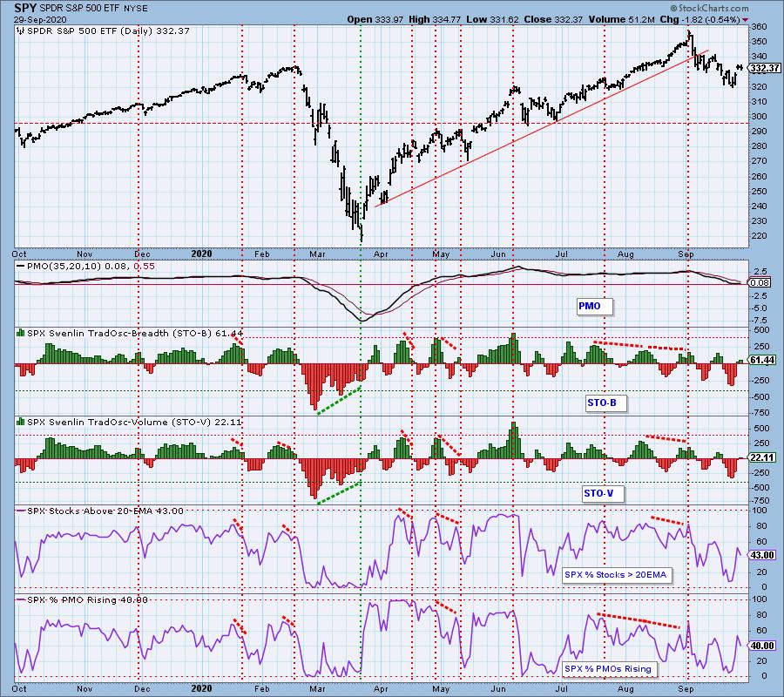
Task: Click the 40.00 value tag
Action: tap(762, 646)
